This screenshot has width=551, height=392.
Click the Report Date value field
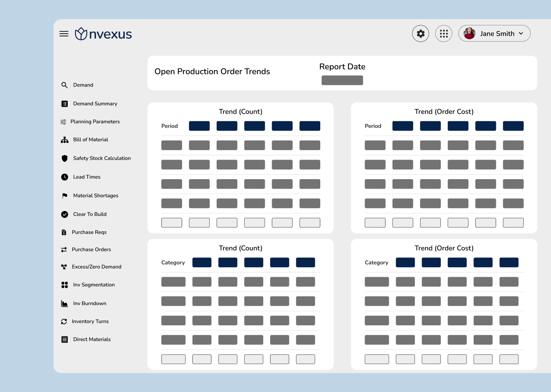point(342,80)
